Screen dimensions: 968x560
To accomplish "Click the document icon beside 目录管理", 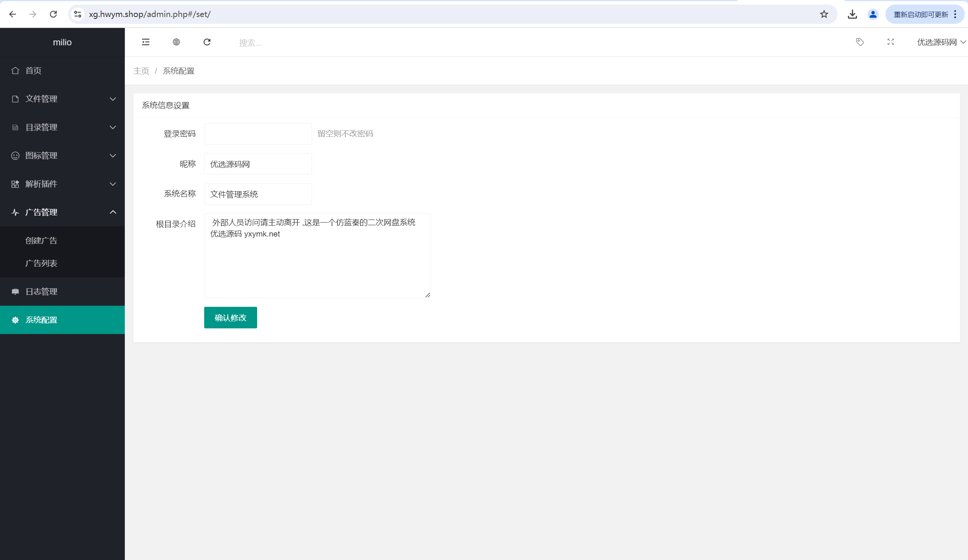I will [15, 127].
